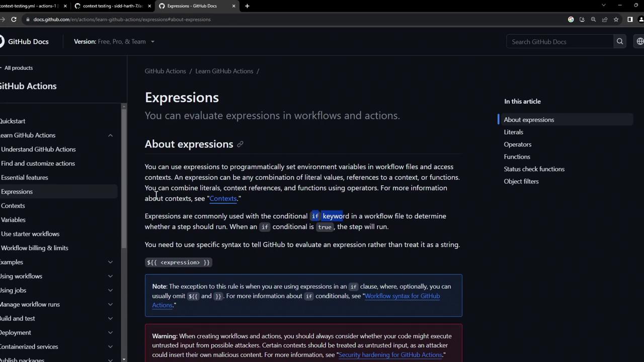Reload the page with the refresh icon

[14, 20]
